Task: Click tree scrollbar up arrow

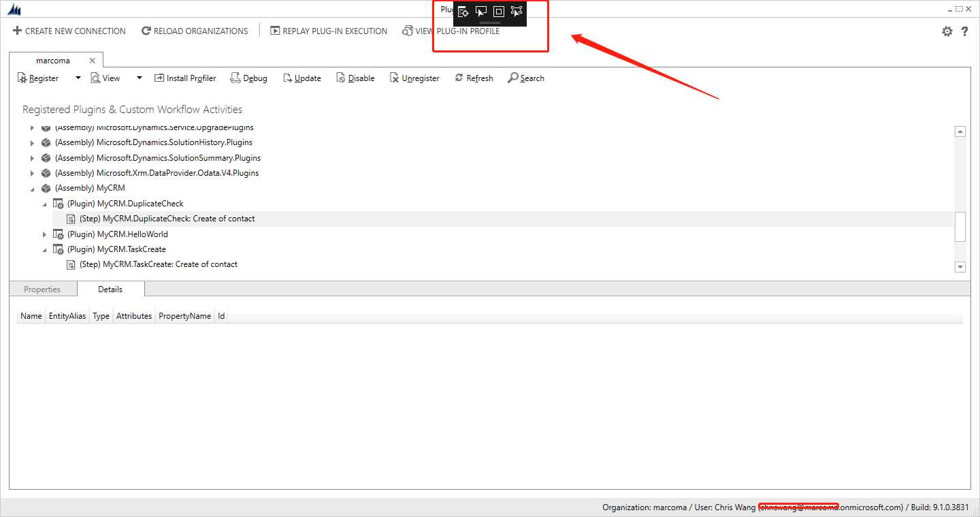Action: (x=960, y=131)
